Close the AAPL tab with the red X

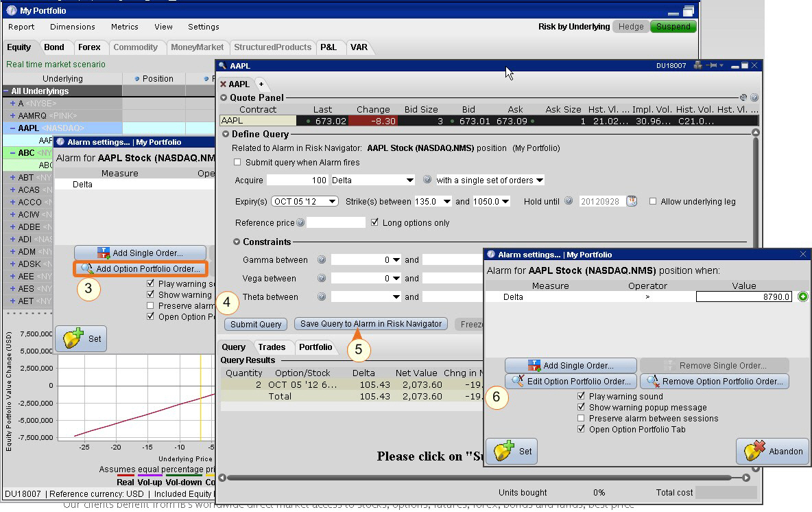[223, 84]
